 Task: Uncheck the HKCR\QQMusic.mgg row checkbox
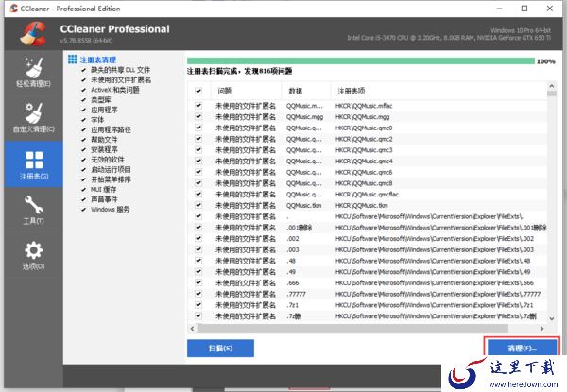(198, 117)
